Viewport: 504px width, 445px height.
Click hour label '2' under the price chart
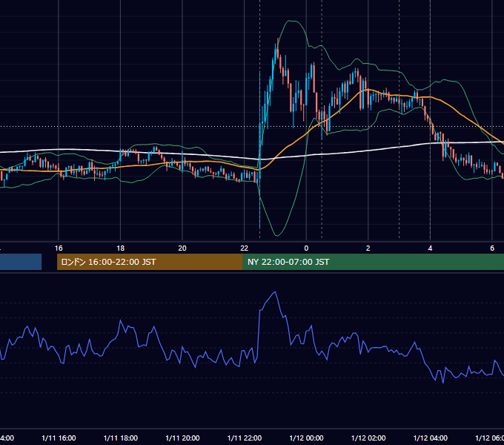368,248
